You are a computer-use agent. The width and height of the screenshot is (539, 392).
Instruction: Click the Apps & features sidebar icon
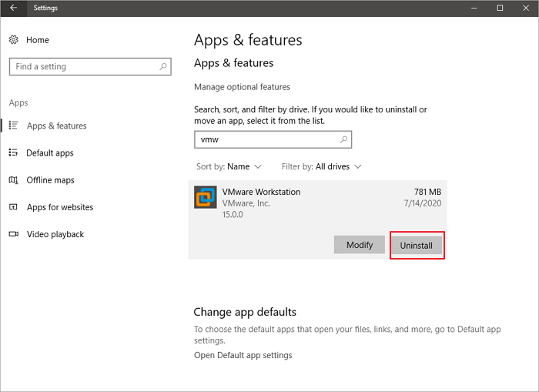[14, 126]
